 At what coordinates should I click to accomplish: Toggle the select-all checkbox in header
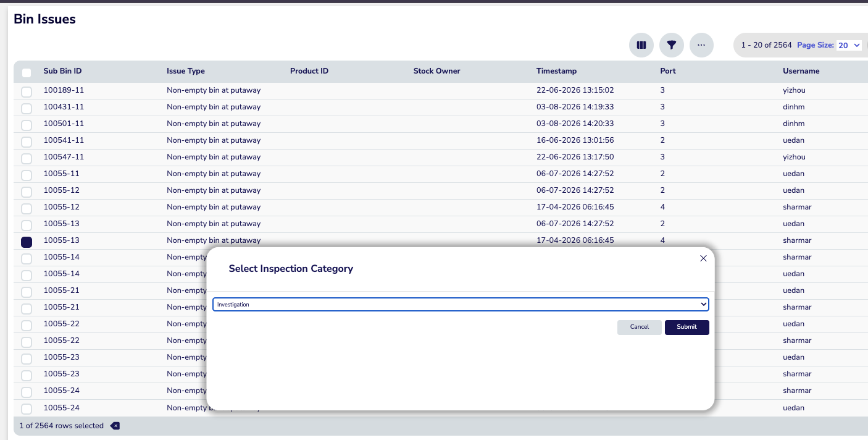(x=27, y=73)
